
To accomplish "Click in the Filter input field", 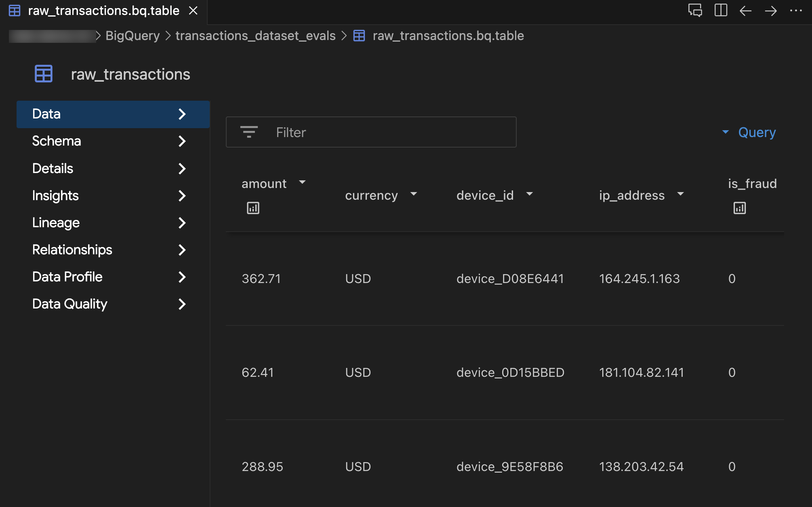I will click(x=371, y=132).
